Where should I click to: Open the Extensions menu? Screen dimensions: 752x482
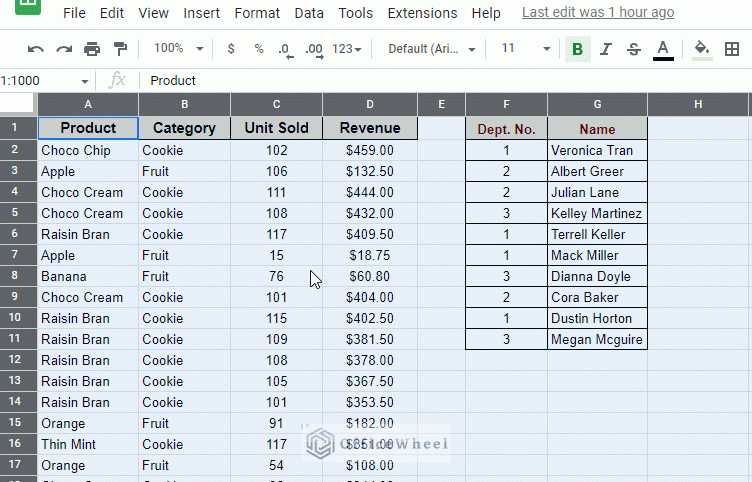[422, 13]
